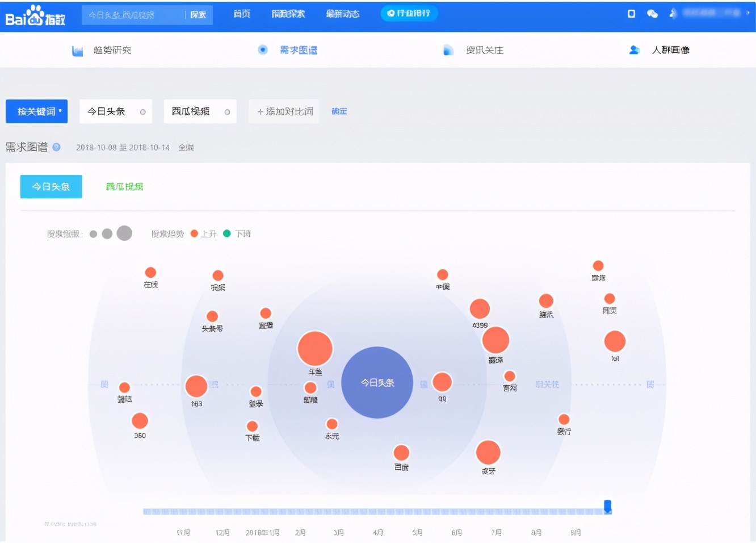
Task: Open the 全国 region selector
Action: pyautogui.click(x=186, y=148)
